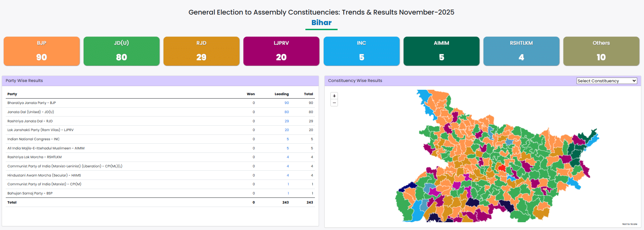Zoom in on the map with plus button
The height and width of the screenshot is (230, 644).
click(x=334, y=96)
